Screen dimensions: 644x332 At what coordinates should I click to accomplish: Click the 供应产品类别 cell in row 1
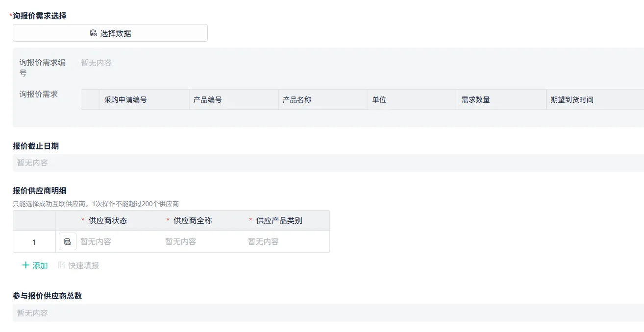(263, 241)
